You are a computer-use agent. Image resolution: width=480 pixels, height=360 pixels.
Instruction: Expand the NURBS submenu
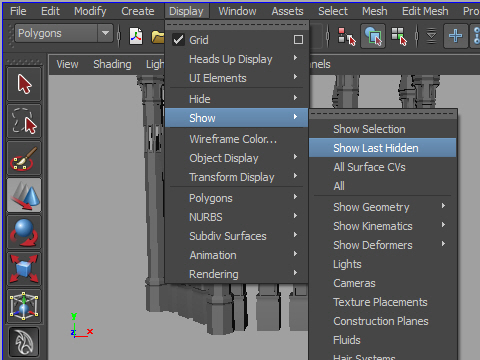(236, 217)
